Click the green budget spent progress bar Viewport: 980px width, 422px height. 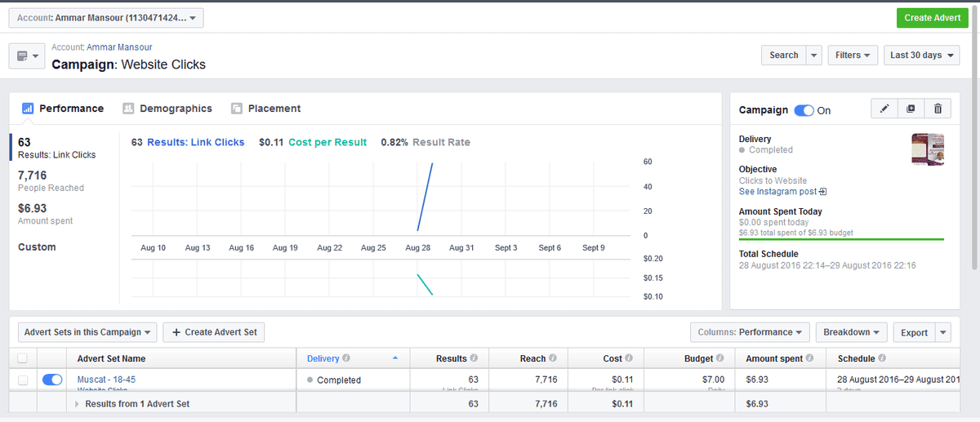coord(841,239)
